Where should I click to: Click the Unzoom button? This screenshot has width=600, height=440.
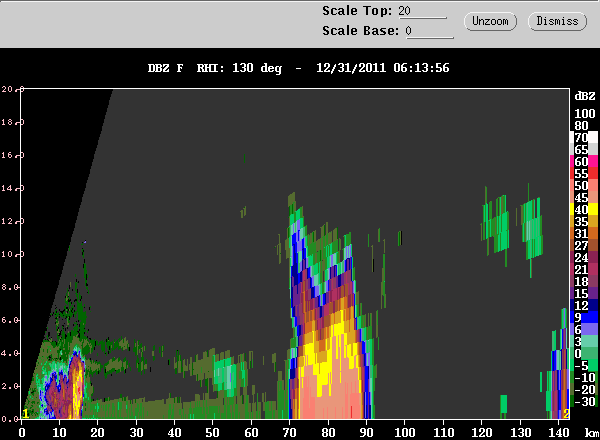[x=490, y=21]
